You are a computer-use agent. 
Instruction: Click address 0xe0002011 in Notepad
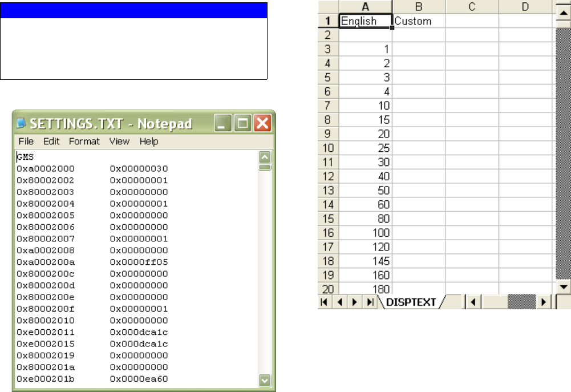[x=46, y=332]
